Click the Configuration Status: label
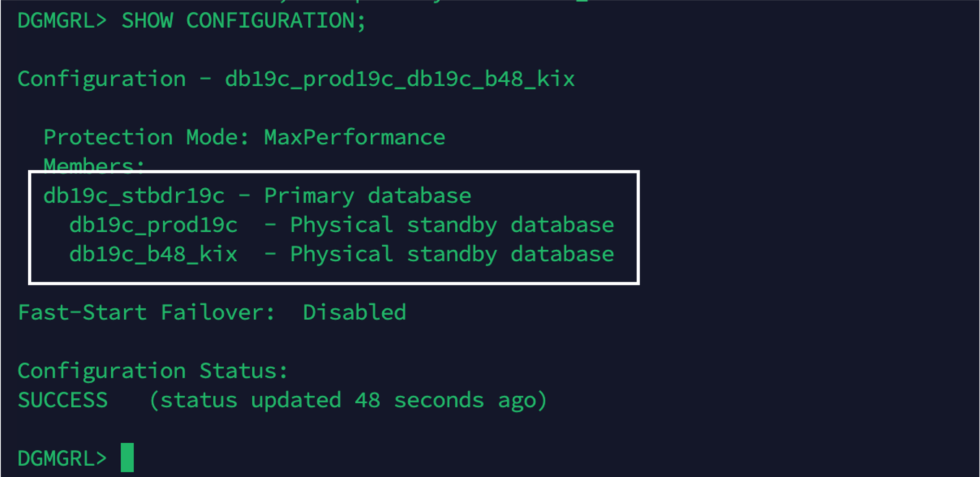Screen dimensions: 980x477 [x=153, y=371]
